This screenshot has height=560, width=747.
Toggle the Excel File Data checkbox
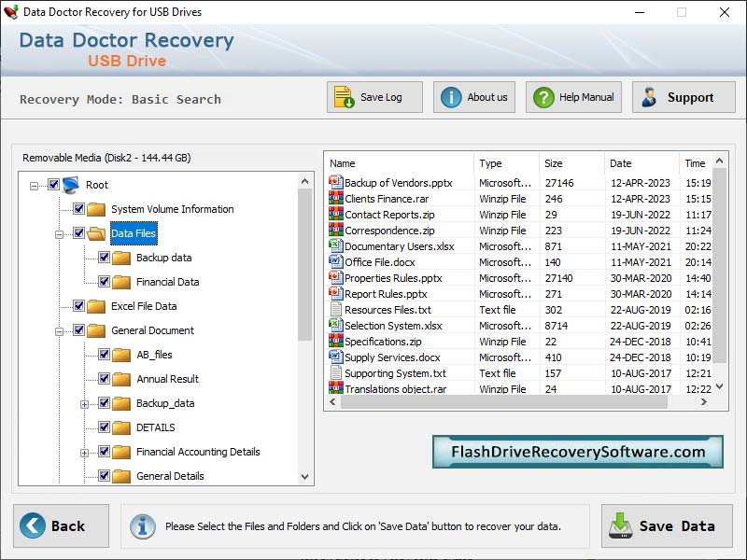point(79,306)
